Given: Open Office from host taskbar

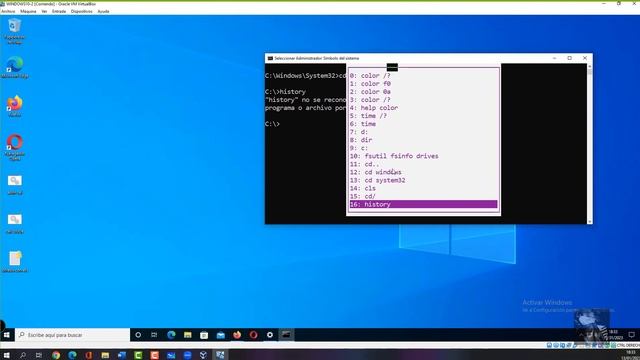Looking at the screenshot, I should tap(89, 355).
